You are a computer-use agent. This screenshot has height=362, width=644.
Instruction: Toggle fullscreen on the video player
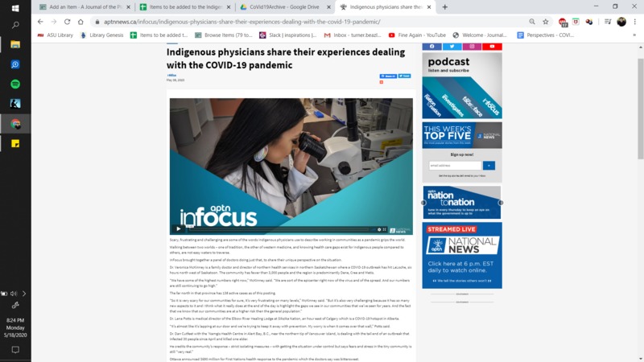(x=385, y=229)
